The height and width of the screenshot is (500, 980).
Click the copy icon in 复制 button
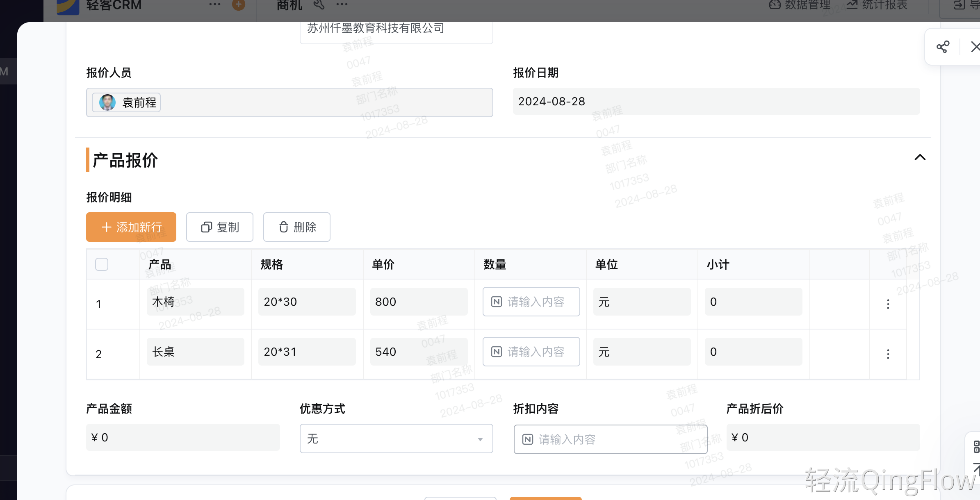[206, 227]
